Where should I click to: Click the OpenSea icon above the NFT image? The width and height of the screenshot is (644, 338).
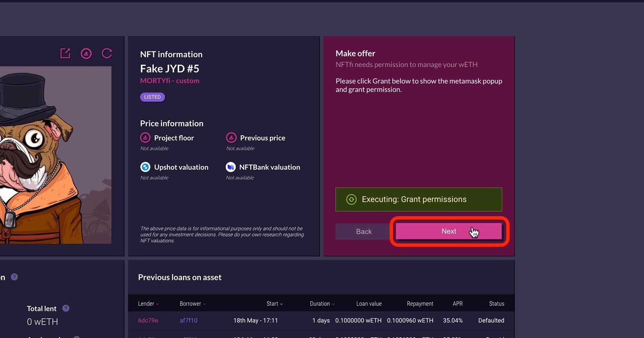coord(86,53)
